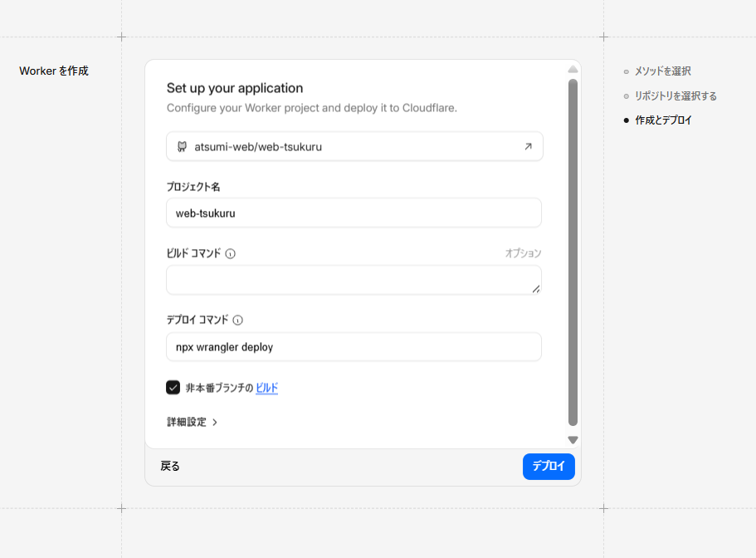Open repository via the external link arrow icon
This screenshot has width=756, height=558.
(x=528, y=147)
